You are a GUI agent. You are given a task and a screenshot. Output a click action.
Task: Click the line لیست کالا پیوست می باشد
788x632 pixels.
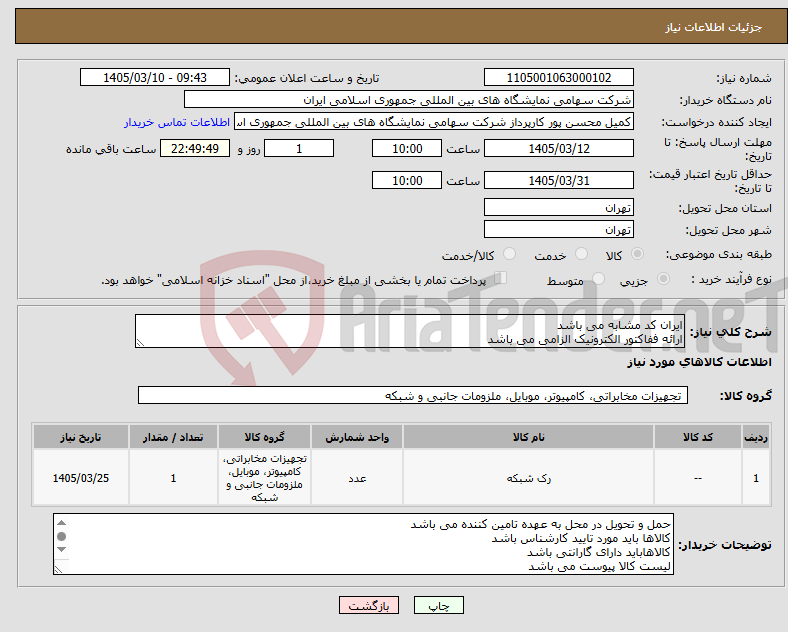599,567
